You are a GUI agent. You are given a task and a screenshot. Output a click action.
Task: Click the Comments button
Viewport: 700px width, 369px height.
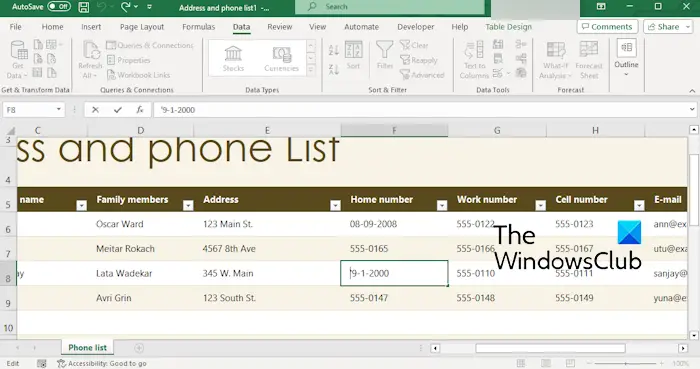coord(607,27)
